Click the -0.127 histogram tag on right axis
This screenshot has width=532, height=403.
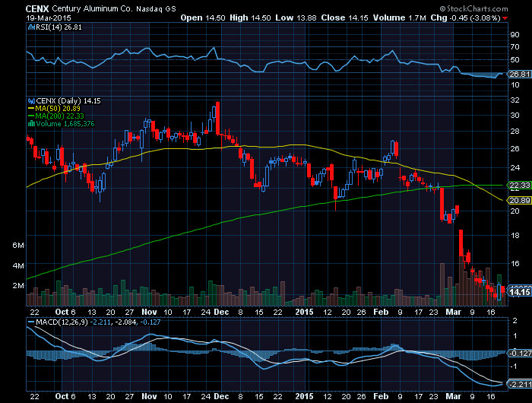[x=519, y=354]
